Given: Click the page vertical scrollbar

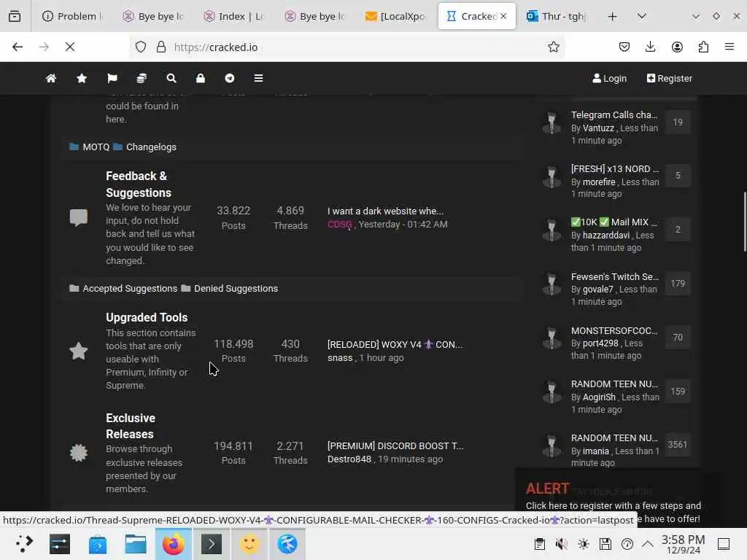Looking at the screenshot, I should click(744, 222).
